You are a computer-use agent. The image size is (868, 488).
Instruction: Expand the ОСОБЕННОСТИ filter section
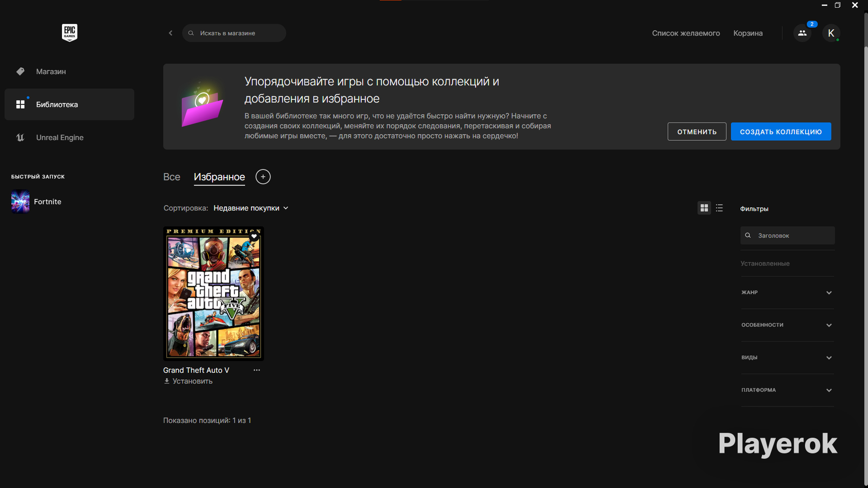(787, 325)
